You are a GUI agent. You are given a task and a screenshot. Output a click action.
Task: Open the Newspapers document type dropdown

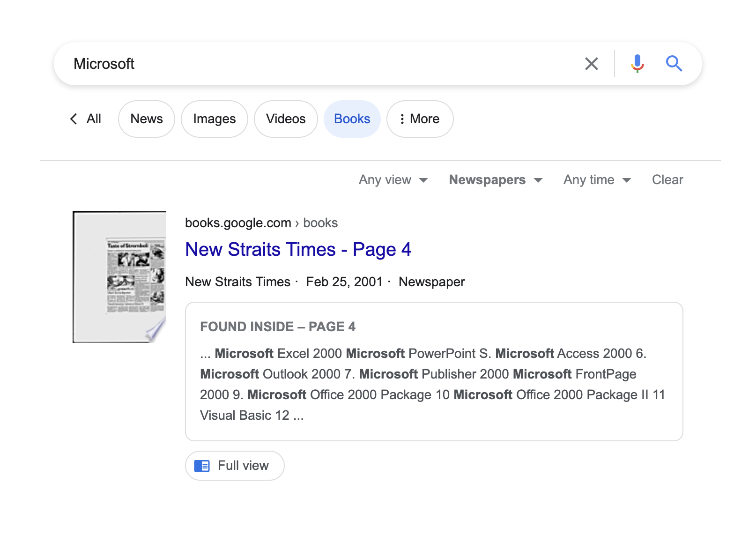click(496, 180)
